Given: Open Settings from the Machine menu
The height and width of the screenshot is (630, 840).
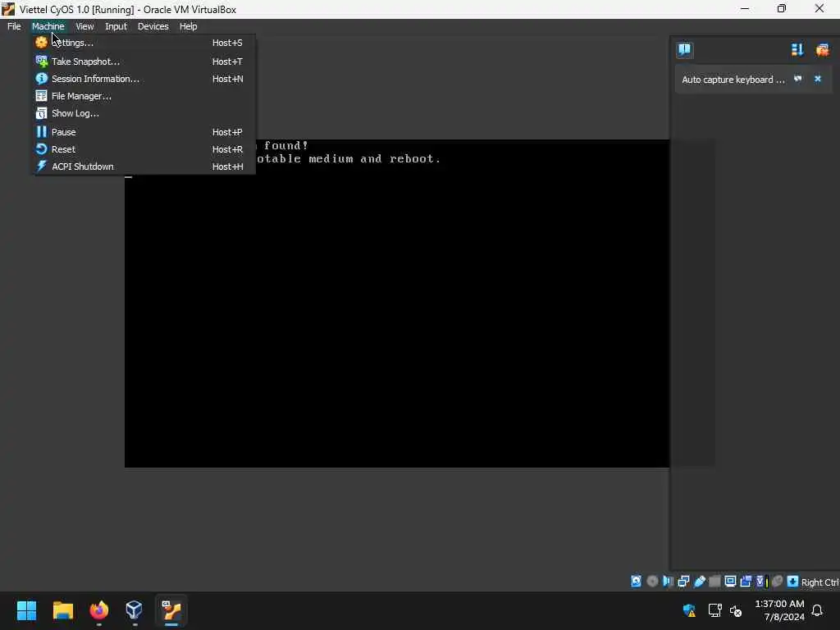Looking at the screenshot, I should pos(143,43).
